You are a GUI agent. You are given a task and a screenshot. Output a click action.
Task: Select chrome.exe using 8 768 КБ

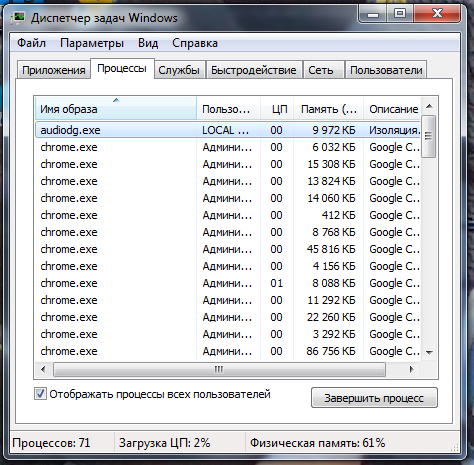click(228, 232)
